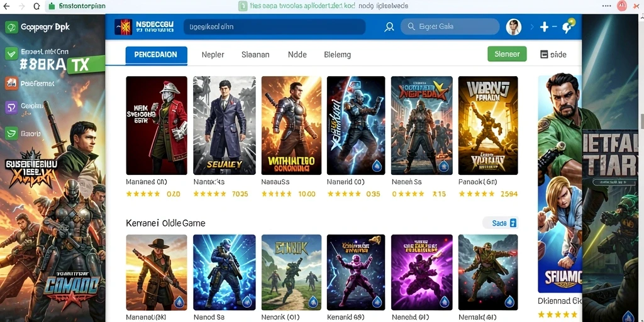Click the droplet badge on Nemalk cover

pyautogui.click(x=509, y=303)
